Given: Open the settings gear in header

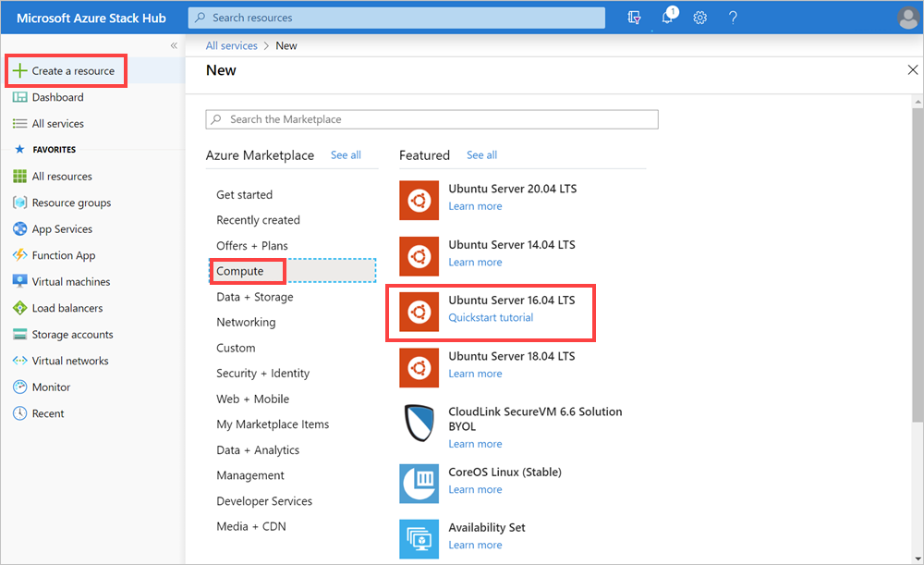Looking at the screenshot, I should 699,18.
